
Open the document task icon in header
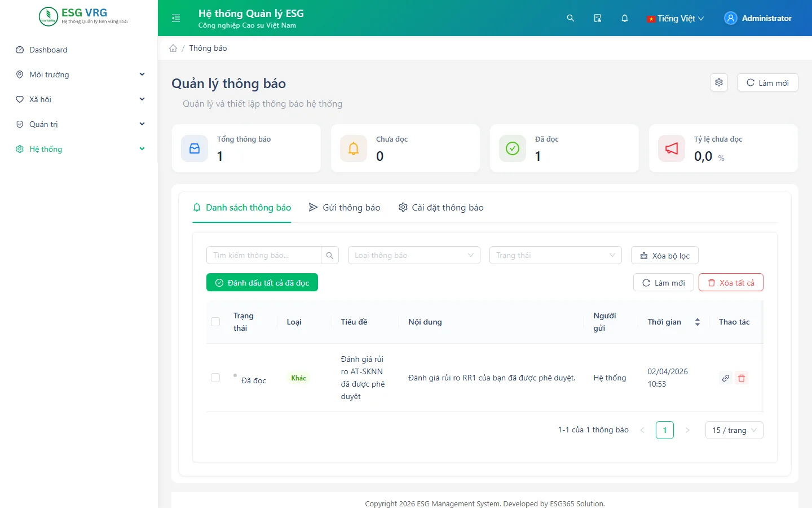click(x=598, y=18)
